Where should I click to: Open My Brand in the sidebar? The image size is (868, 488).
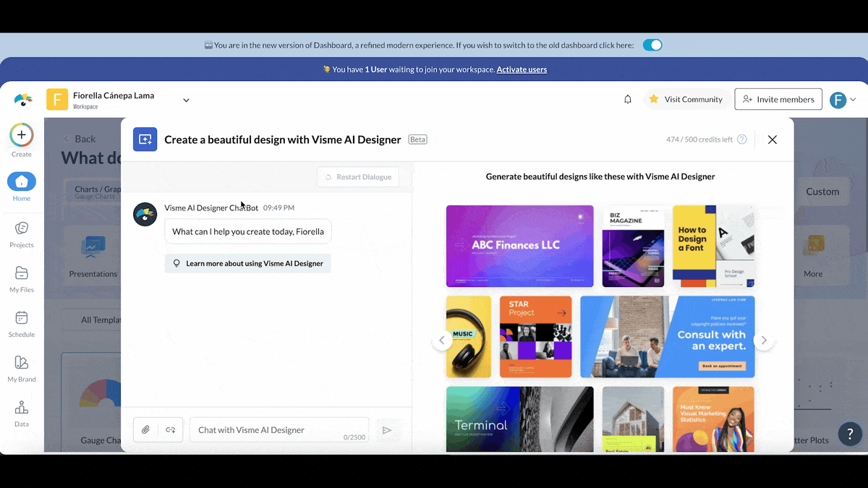pyautogui.click(x=22, y=369)
